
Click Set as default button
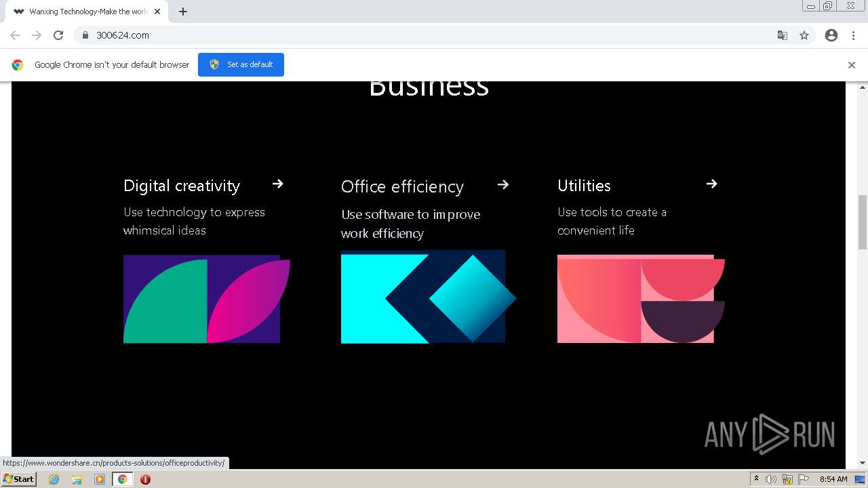click(x=241, y=64)
